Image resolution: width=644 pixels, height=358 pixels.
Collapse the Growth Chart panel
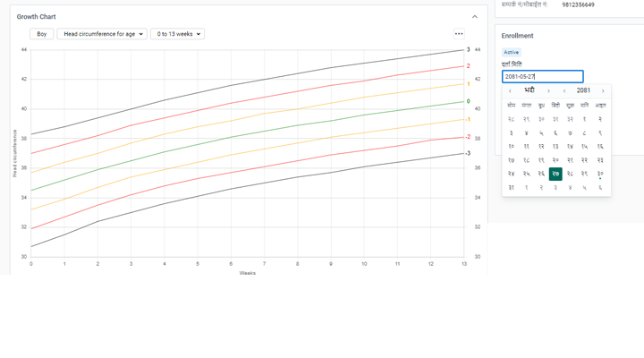click(x=475, y=16)
